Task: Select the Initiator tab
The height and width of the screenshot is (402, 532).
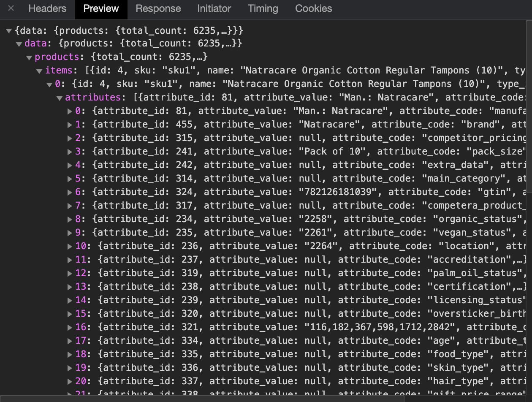Action: [214, 8]
